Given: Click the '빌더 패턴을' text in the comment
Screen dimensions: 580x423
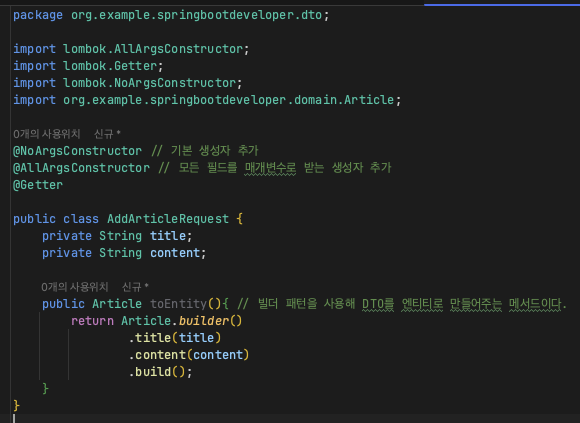Looking at the screenshot, I should pos(287,304).
